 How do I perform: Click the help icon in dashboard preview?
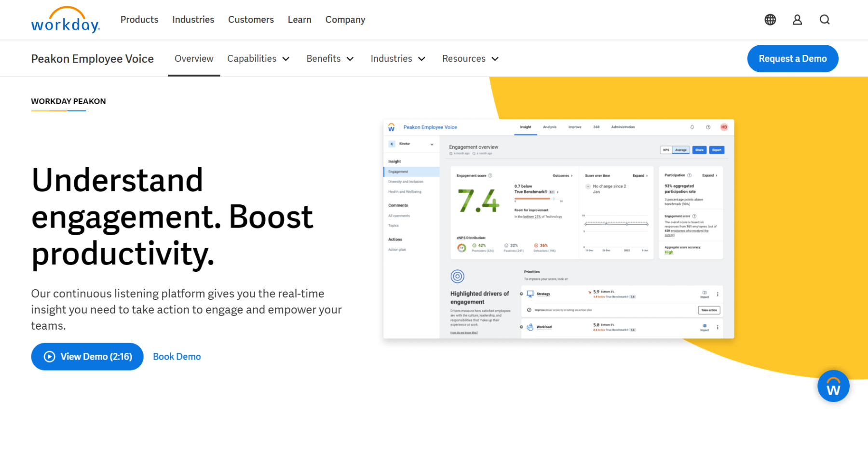click(x=708, y=127)
